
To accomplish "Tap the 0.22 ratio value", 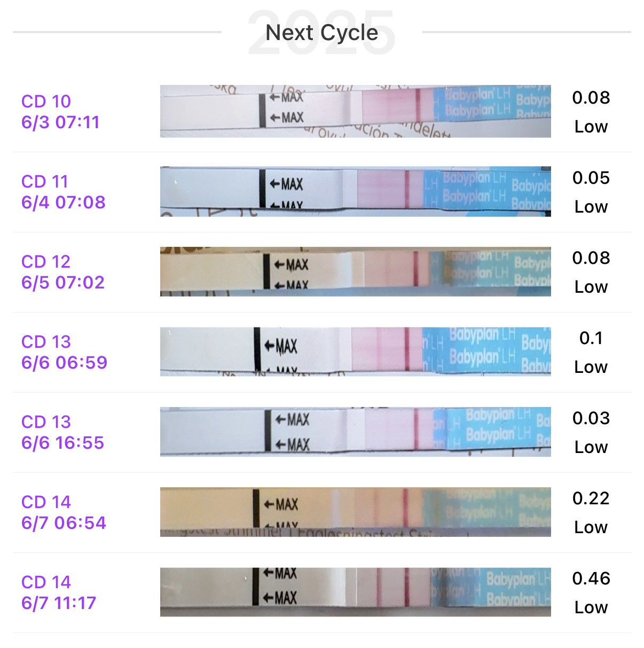I will click(x=591, y=498).
